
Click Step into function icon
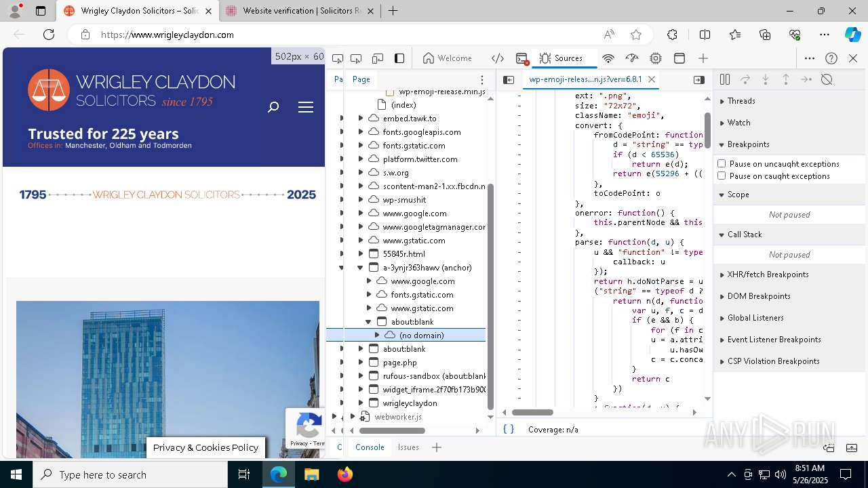coord(766,79)
